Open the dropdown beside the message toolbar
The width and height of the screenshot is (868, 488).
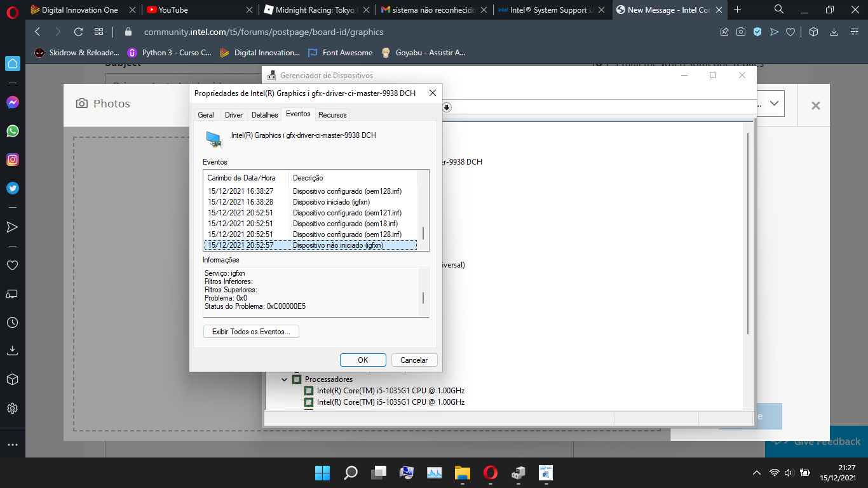click(x=774, y=104)
